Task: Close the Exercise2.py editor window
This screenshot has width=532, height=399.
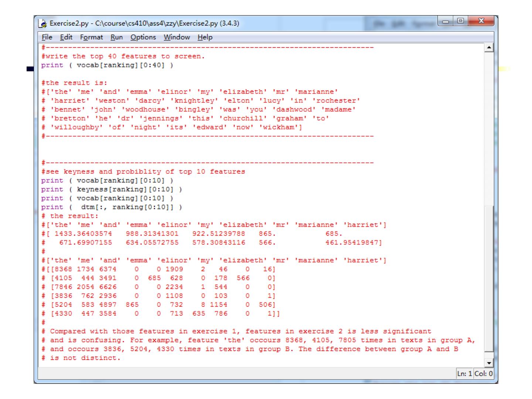Action: [x=480, y=22]
